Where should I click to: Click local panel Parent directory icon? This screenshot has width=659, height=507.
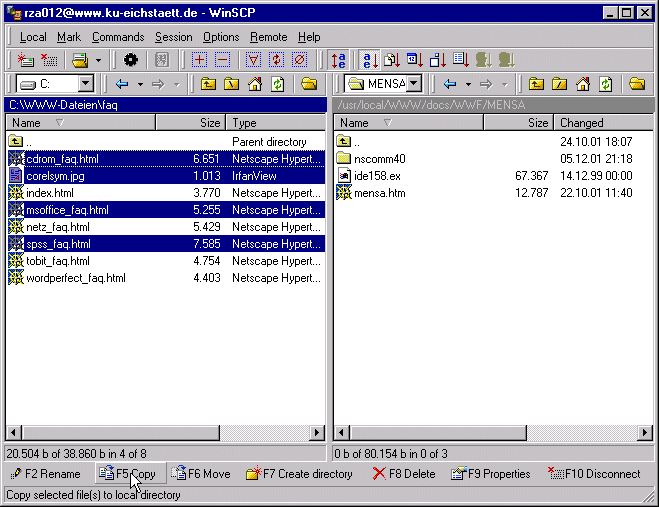[x=208, y=84]
